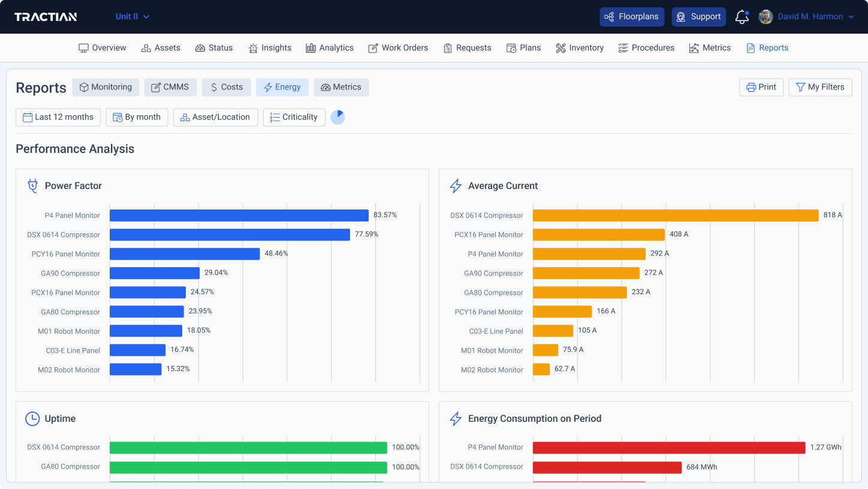Click the Criticality filter button
The image size is (868, 489).
click(294, 117)
